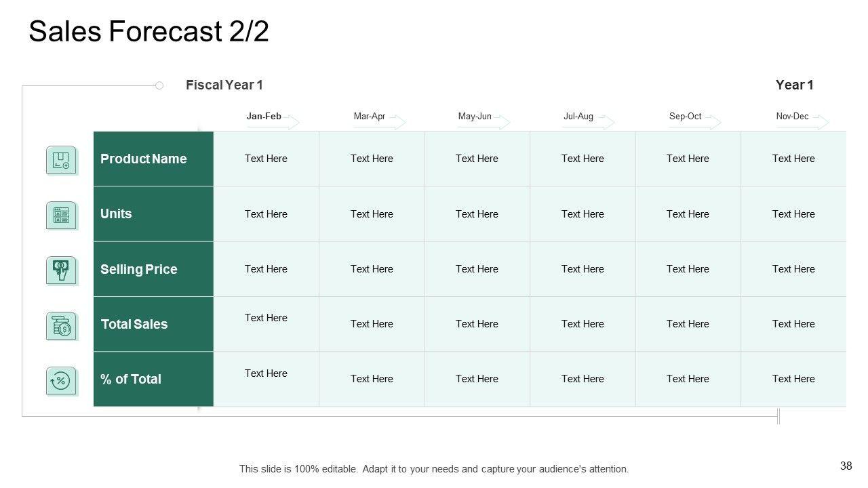The height and width of the screenshot is (488, 868).
Task: Click the percent of total icon
Action: click(x=61, y=381)
